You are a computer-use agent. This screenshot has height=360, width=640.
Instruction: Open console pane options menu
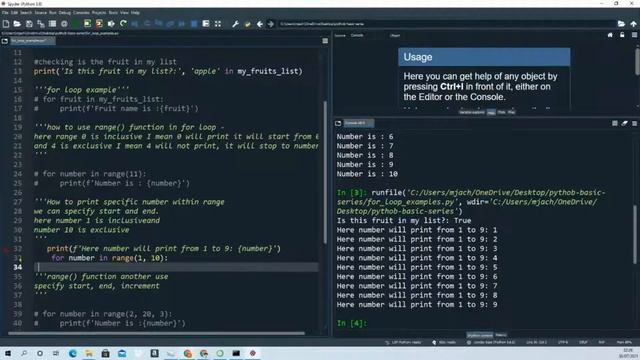coord(634,123)
